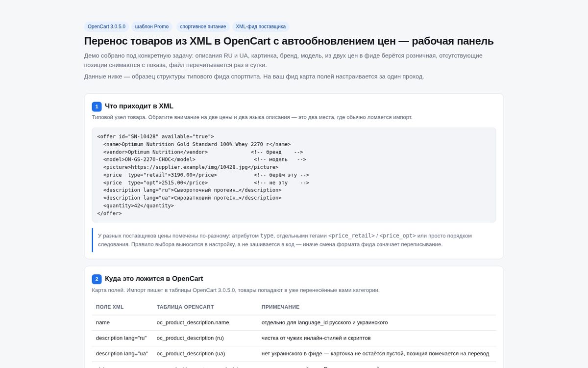The width and height of the screenshot is (588, 368).
Task: Click the intro paragraph starting "Демо собрано"
Action: tap(283, 60)
